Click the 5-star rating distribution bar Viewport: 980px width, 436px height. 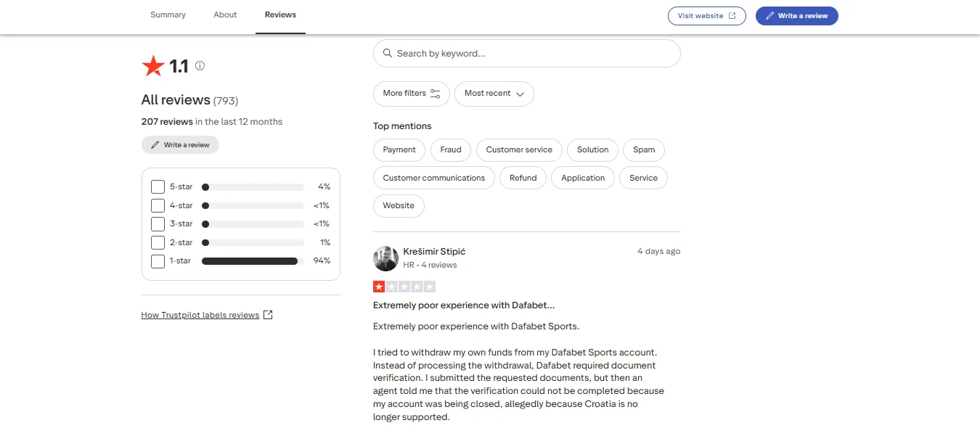[253, 187]
